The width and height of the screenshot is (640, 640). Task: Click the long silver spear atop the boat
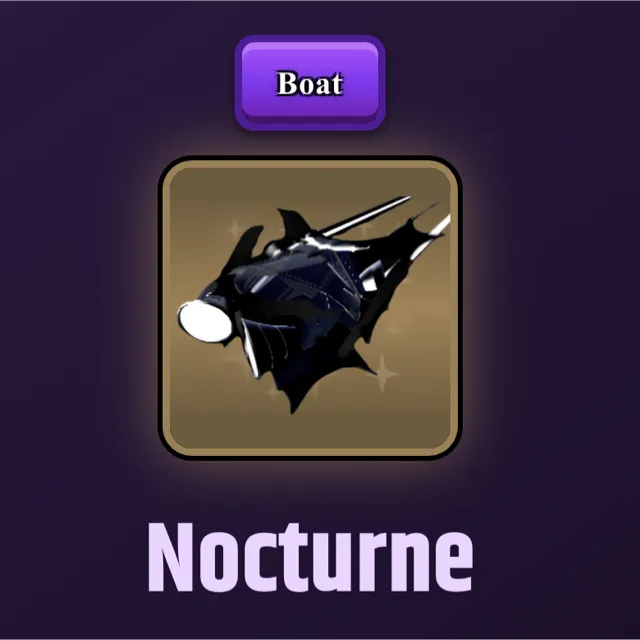tap(366, 216)
